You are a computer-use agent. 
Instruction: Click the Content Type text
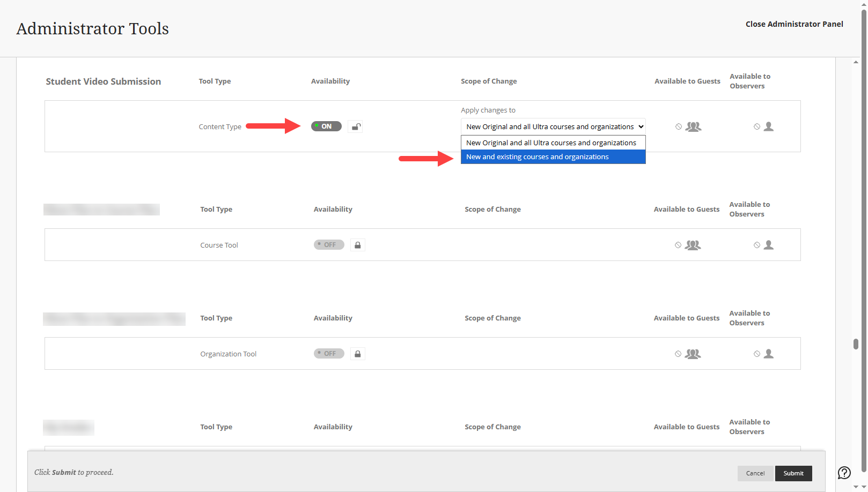pyautogui.click(x=220, y=127)
